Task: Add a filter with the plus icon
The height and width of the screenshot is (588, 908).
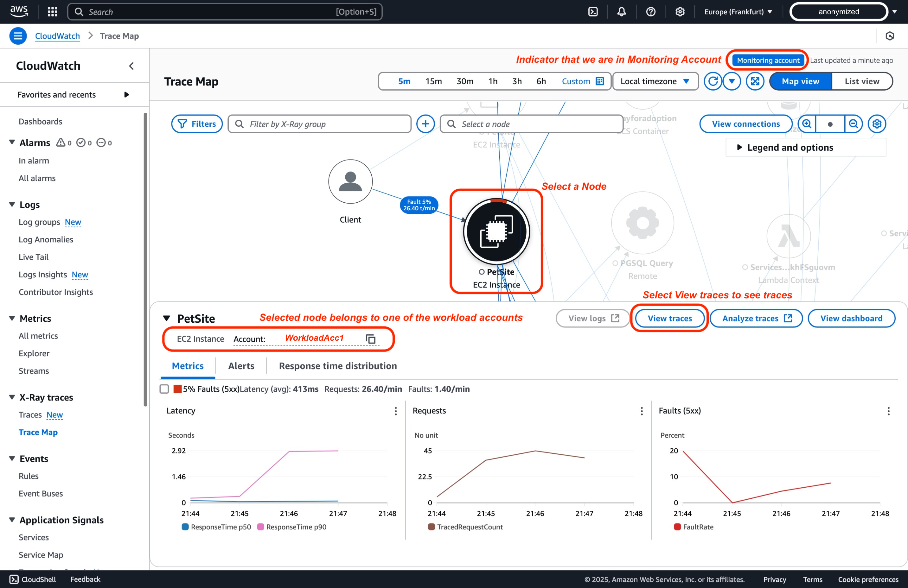Action: tap(425, 124)
